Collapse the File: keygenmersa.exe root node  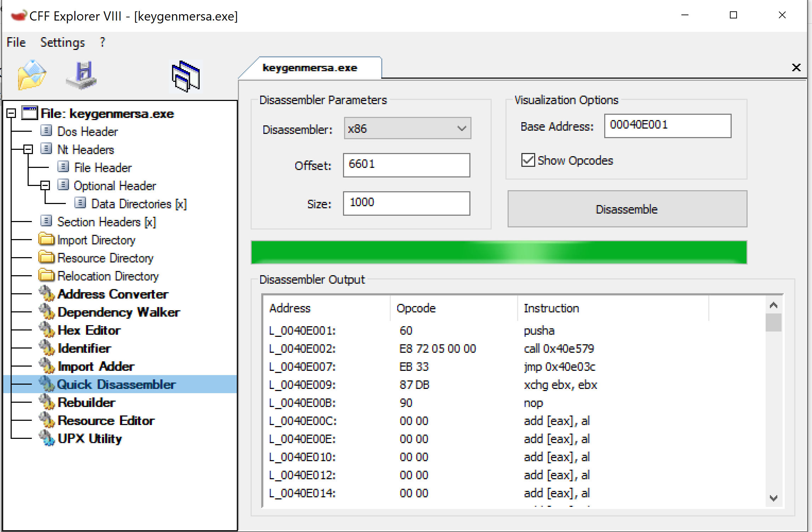[11, 113]
